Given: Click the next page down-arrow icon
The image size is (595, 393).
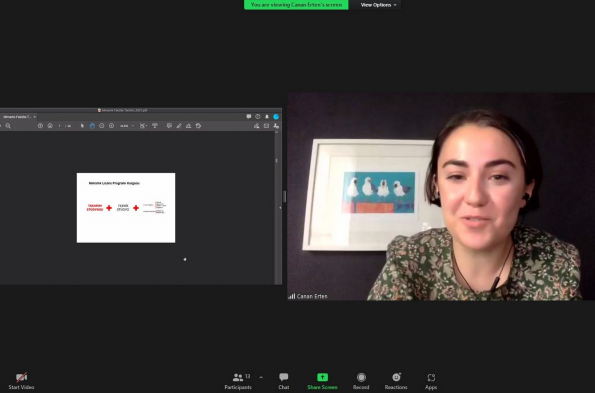Looking at the screenshot, I should coord(50,126).
